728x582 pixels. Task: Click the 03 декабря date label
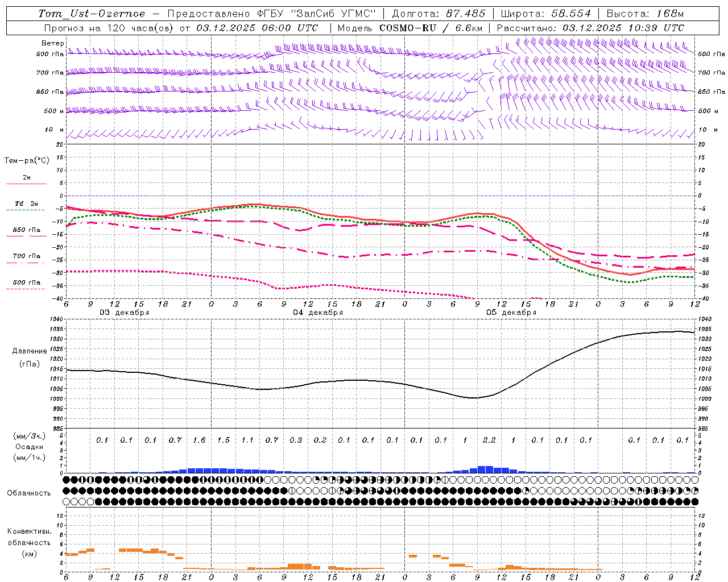125,313
